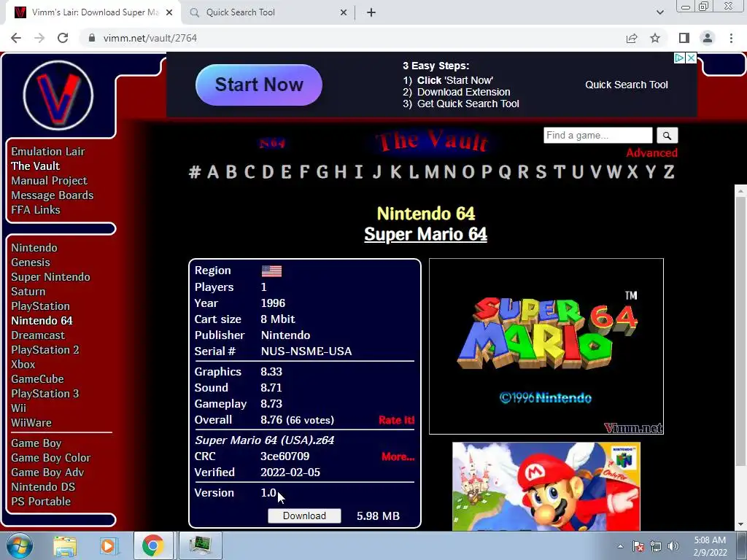
Task: Browse games starting with letter Z
Action: pyautogui.click(x=669, y=172)
